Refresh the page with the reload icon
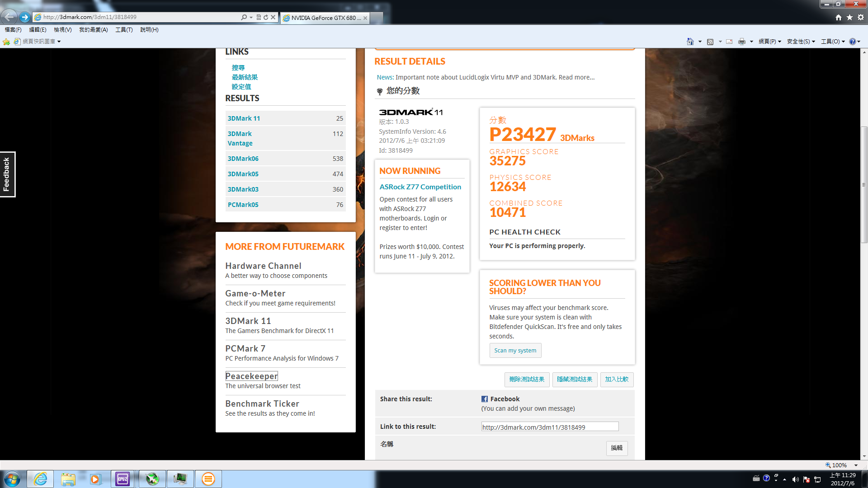This screenshot has height=488, width=868. [266, 17]
